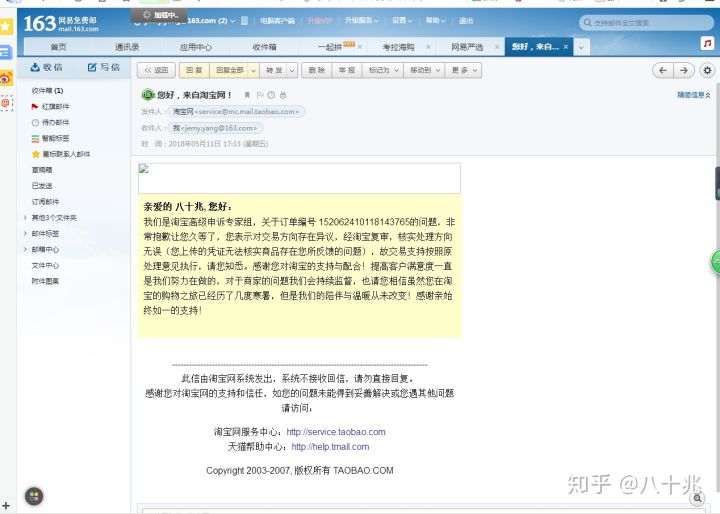Open mail settings gear icon
The height and width of the screenshot is (514, 720).
[707, 70]
